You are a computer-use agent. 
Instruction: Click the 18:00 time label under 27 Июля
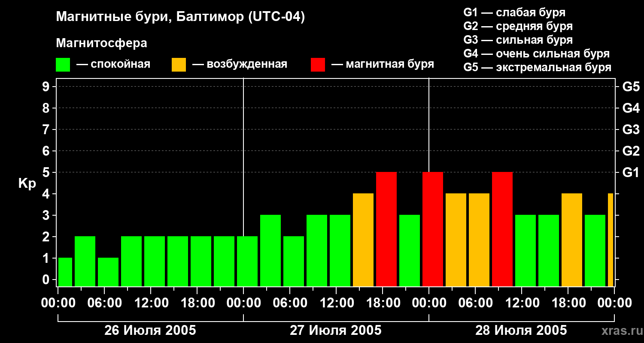(383, 303)
